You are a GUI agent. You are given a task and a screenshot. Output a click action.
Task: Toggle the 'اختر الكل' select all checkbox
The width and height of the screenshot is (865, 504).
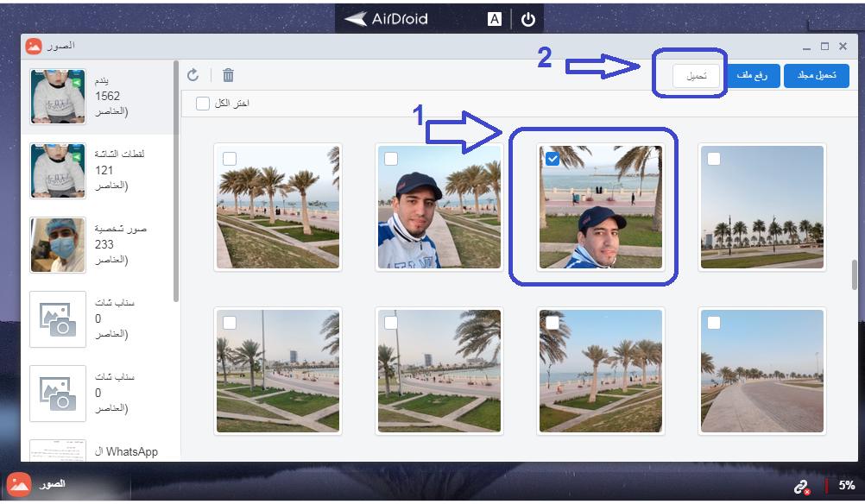203,104
